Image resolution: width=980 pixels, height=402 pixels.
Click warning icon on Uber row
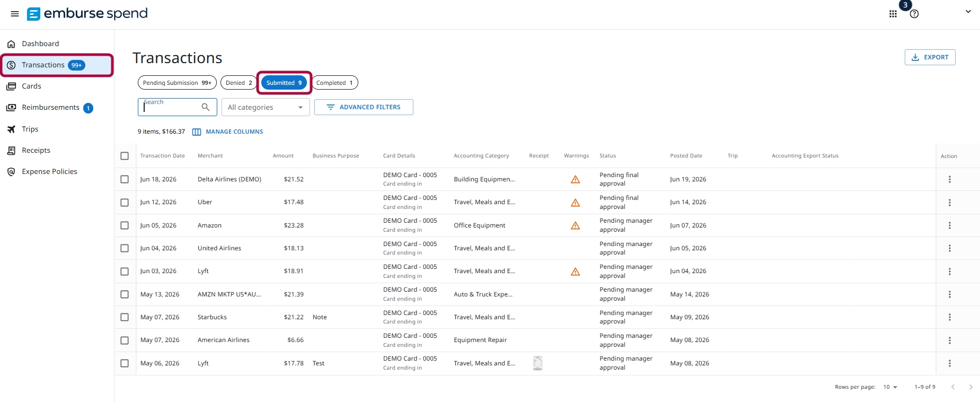[575, 202]
